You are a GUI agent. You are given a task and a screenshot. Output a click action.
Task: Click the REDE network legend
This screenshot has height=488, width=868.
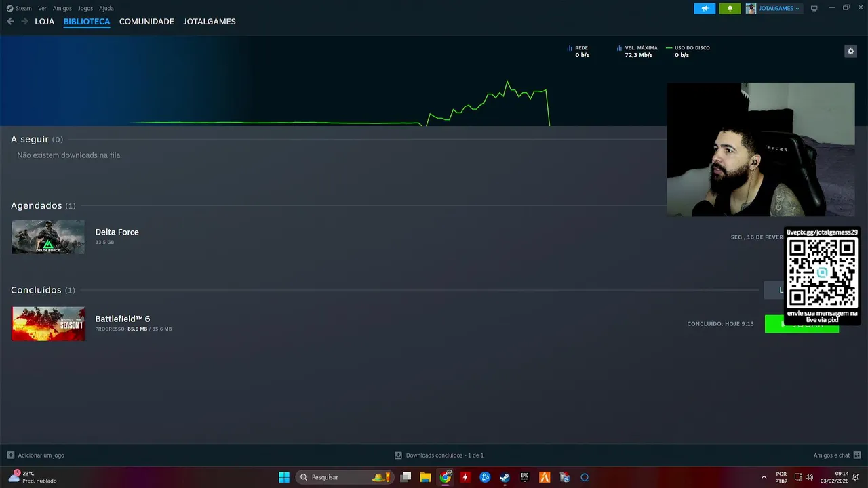578,52
